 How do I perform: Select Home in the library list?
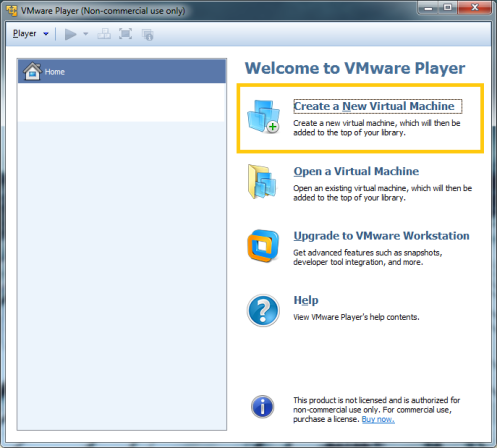tap(122, 71)
